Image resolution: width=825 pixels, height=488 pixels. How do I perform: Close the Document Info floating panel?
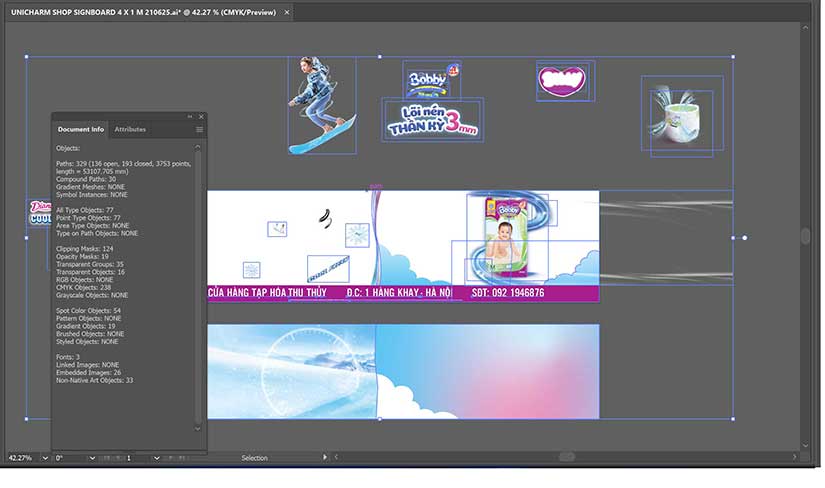[x=201, y=116]
